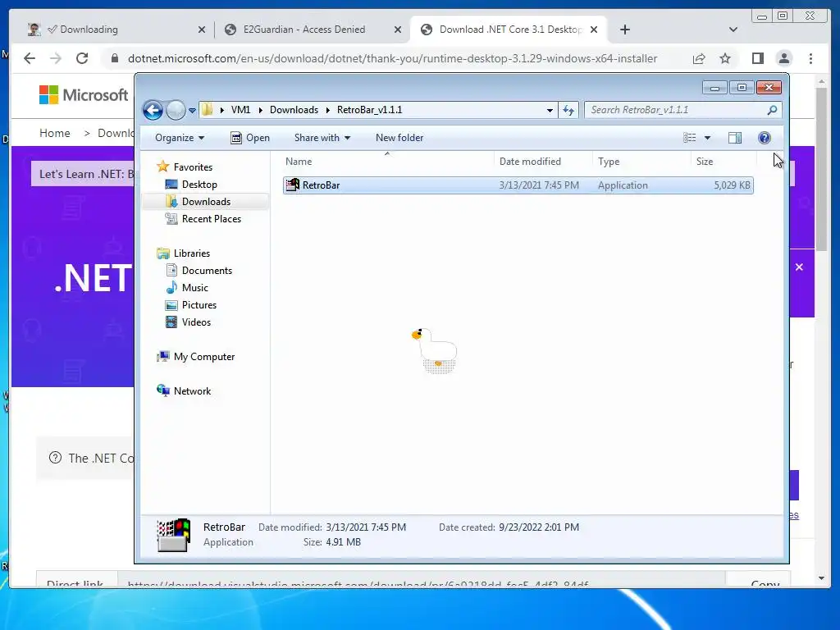Expand the address bar history dropdown
This screenshot has height=630, width=840.
[550, 111]
